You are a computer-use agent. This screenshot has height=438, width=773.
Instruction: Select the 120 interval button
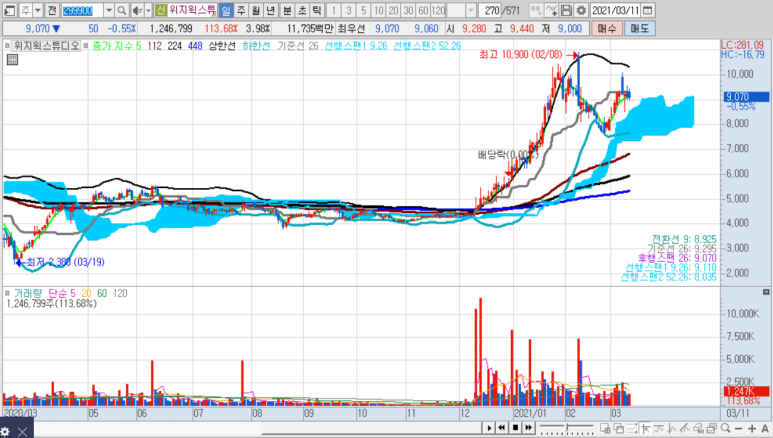point(438,10)
